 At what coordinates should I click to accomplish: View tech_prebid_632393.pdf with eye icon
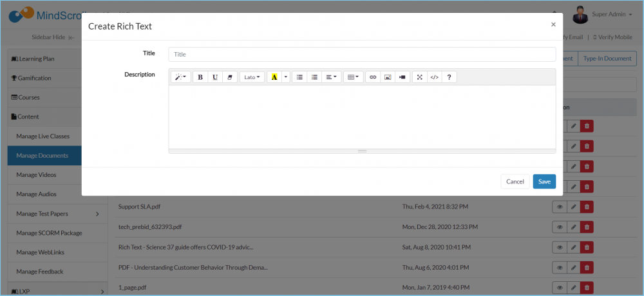pos(560,227)
